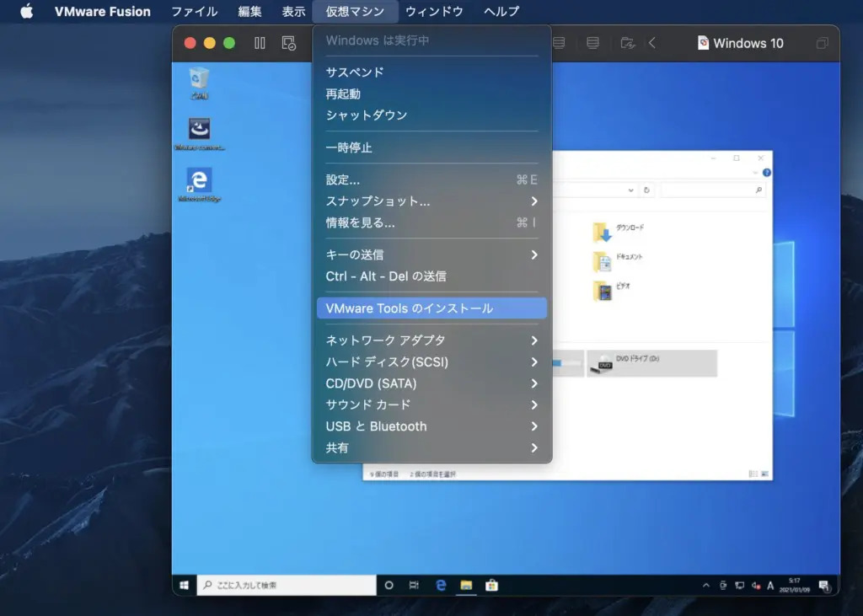
Task: Launch Edge from the Windows taskbar
Action: [x=440, y=585]
